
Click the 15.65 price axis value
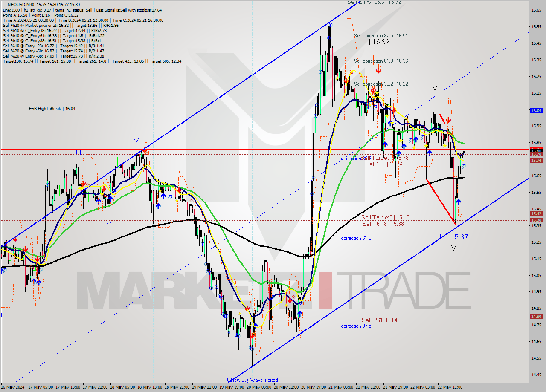click(x=536, y=176)
